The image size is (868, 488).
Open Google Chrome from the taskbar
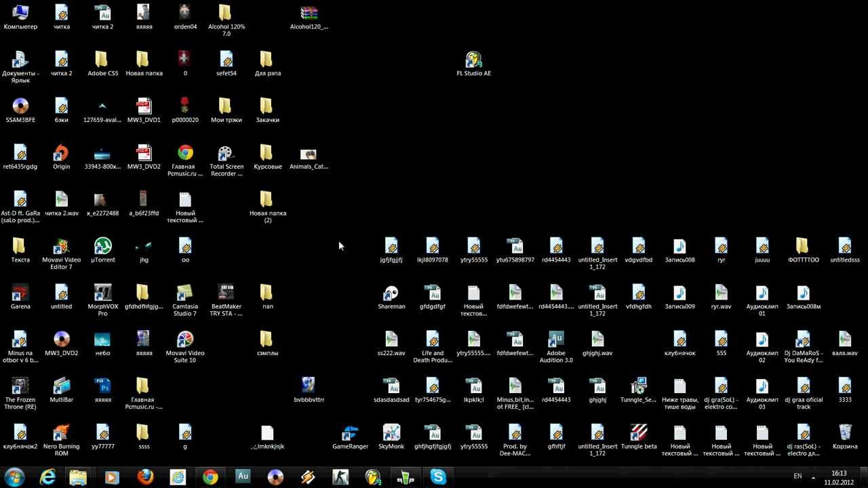[x=210, y=477]
